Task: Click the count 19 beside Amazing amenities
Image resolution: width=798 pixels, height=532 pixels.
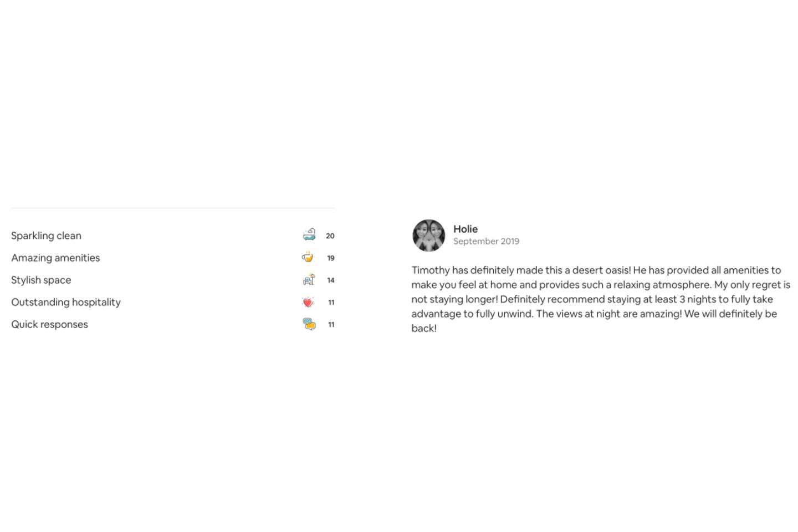Action: point(331,258)
